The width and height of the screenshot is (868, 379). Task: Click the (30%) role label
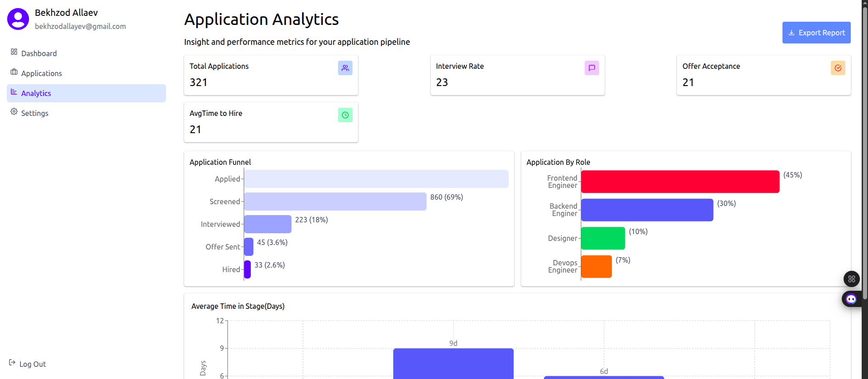[x=727, y=203]
